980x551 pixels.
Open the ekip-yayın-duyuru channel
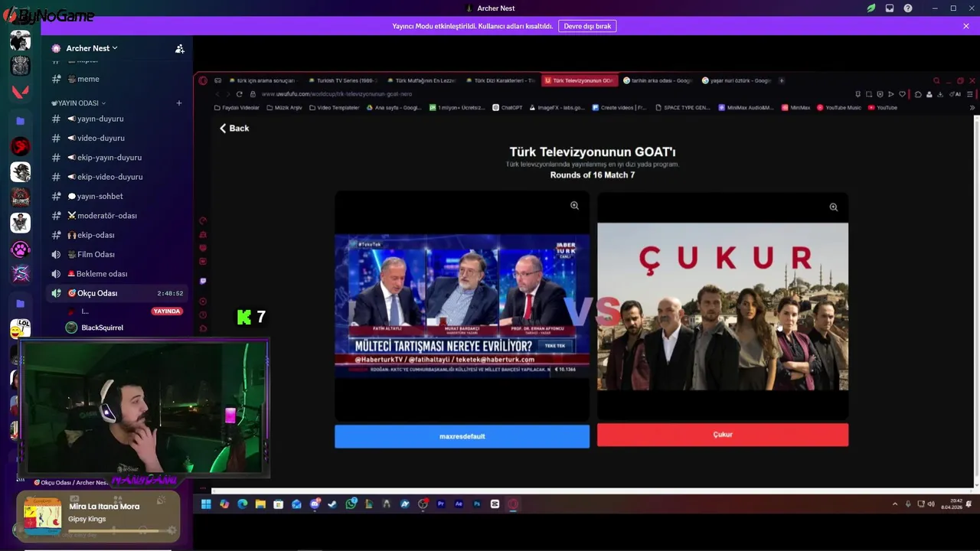(116, 158)
